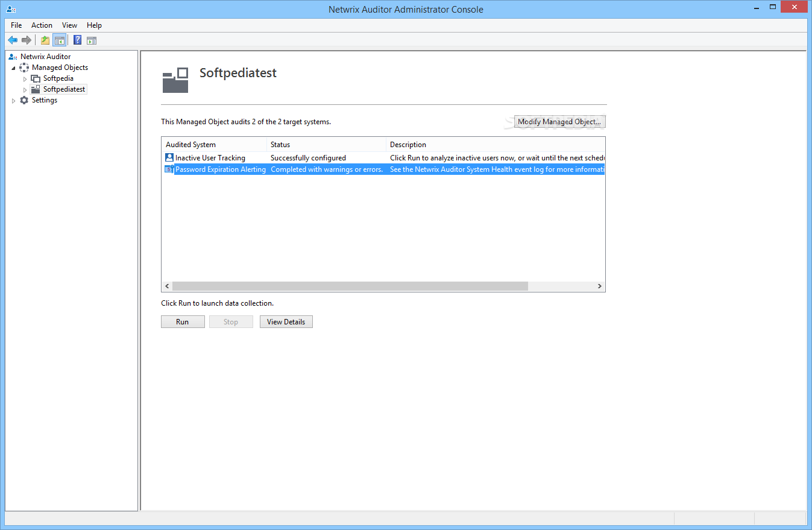The width and height of the screenshot is (812, 530).
Task: Click the app icon in the title bar
Action: 10,9
